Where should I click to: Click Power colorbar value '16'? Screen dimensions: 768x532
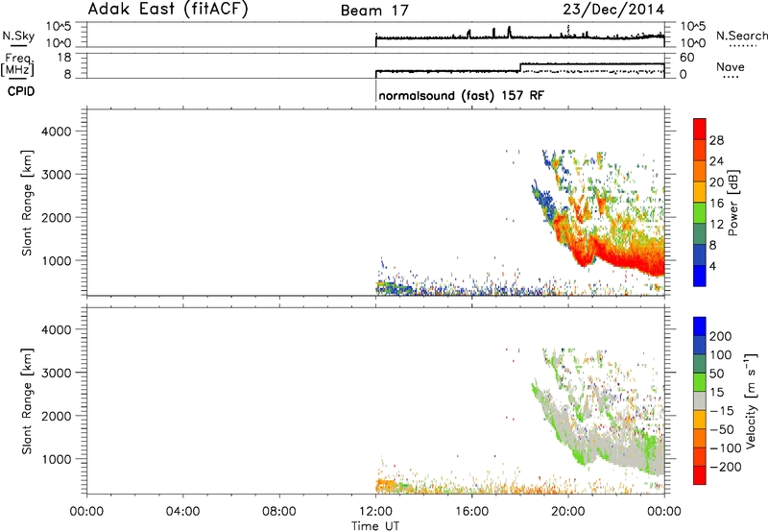click(716, 204)
